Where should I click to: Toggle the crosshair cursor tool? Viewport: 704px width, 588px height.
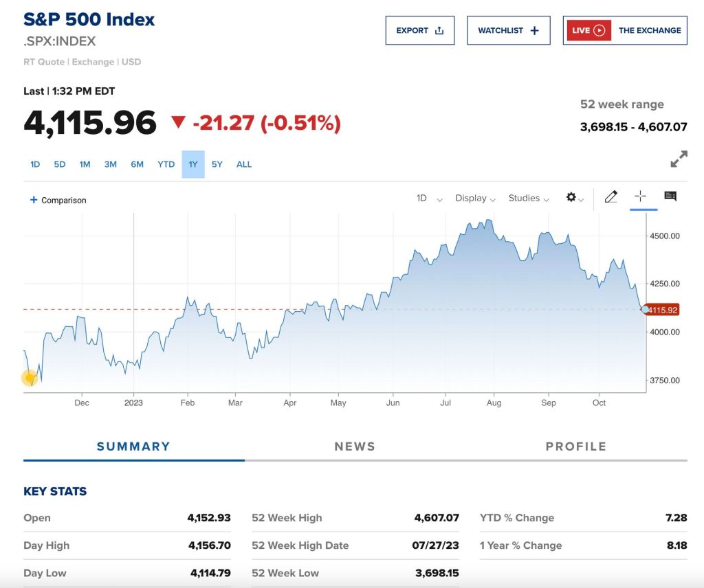(640, 196)
